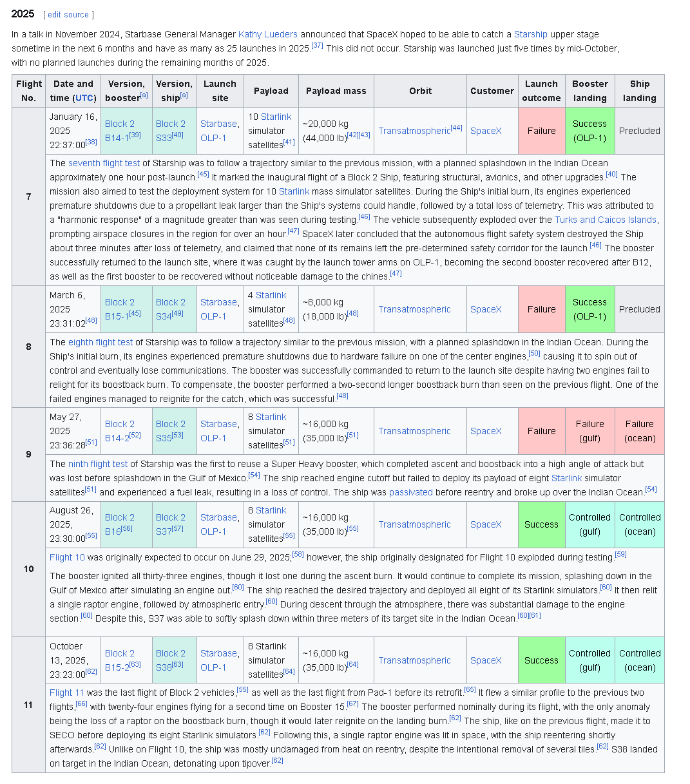Select the Precluded ship landing for Flight 8
This screenshot has width=690, height=784.
pos(640,309)
